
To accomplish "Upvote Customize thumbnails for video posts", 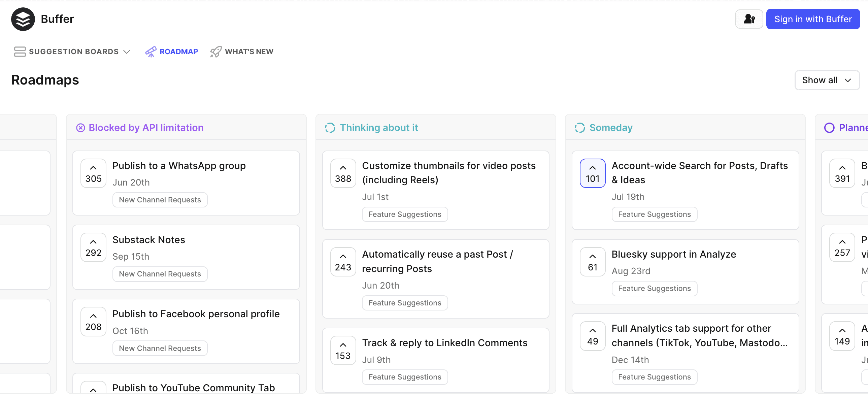I will click(x=343, y=173).
